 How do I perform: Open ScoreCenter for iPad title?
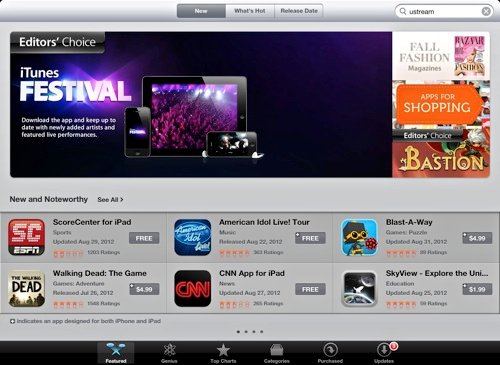click(92, 222)
